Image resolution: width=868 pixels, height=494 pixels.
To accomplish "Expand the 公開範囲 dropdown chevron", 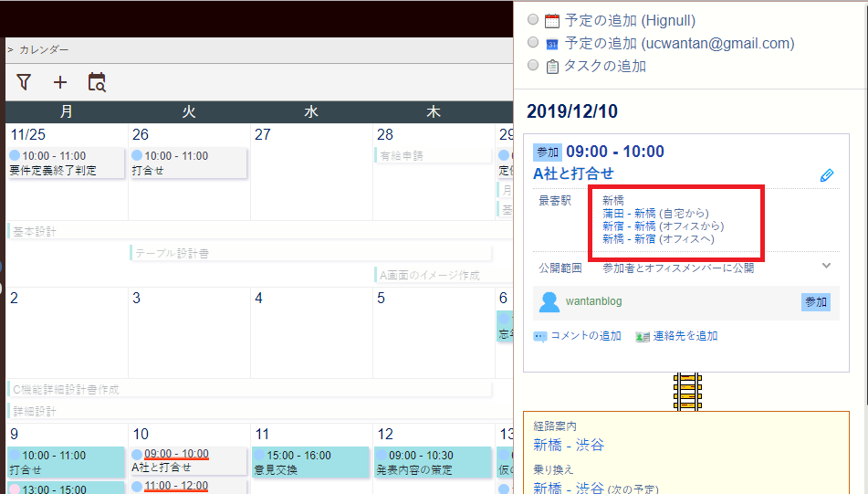I will coord(827,266).
